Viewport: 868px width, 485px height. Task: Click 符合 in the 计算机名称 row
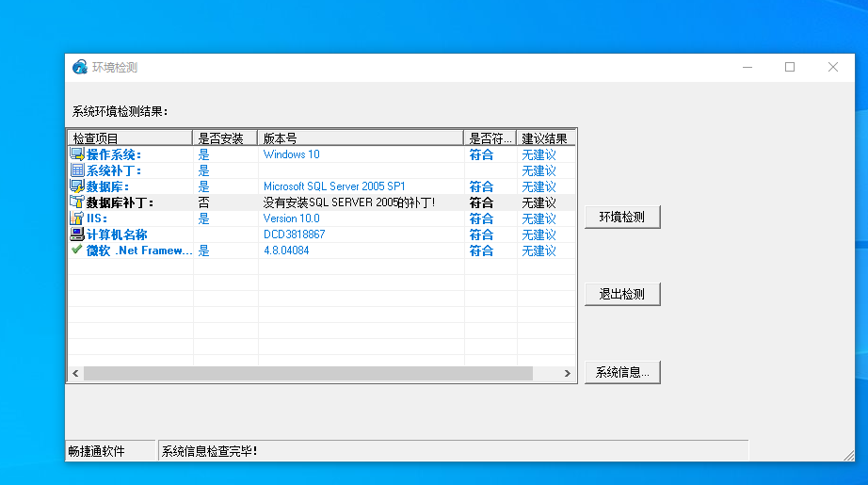coord(481,234)
